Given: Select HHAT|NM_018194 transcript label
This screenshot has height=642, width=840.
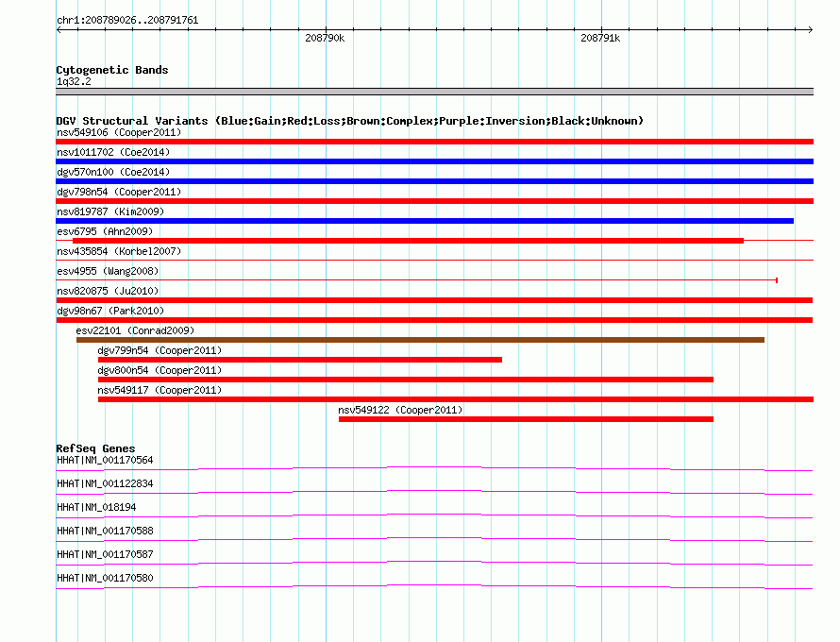Looking at the screenshot, I should [96, 508].
